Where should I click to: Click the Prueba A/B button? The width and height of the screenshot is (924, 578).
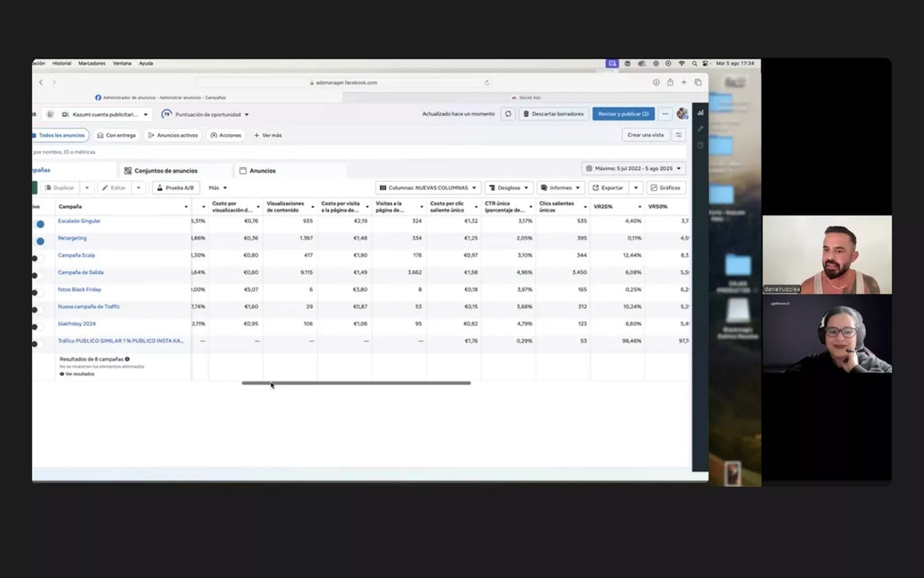(176, 187)
